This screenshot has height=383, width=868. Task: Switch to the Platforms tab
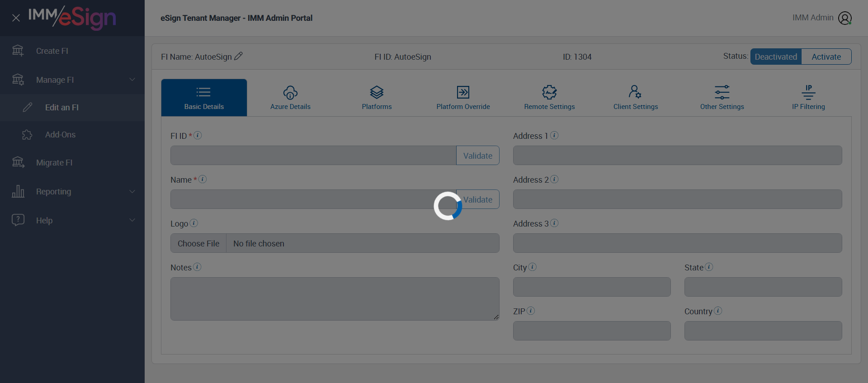tap(377, 98)
